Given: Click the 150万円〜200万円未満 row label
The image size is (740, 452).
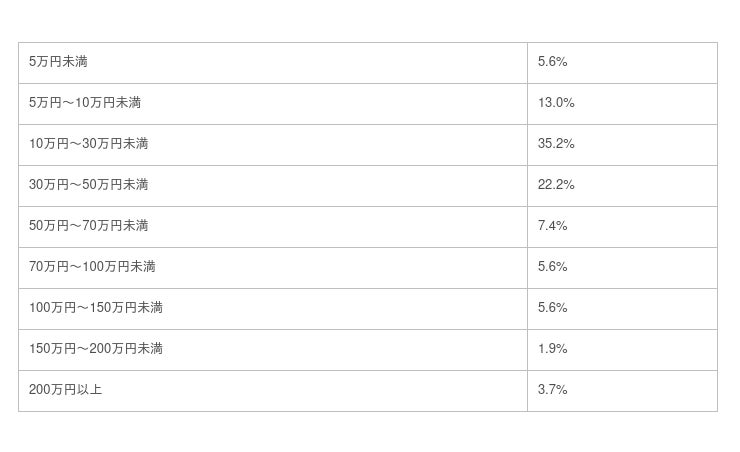Looking at the screenshot, I should tap(96, 349).
